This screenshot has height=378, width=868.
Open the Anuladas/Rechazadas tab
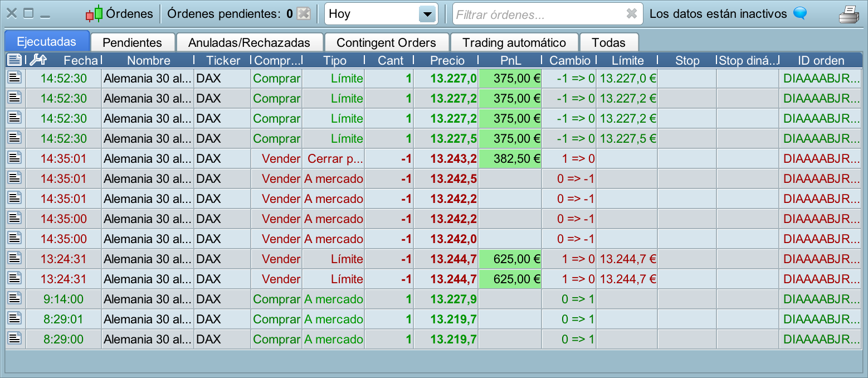click(249, 42)
